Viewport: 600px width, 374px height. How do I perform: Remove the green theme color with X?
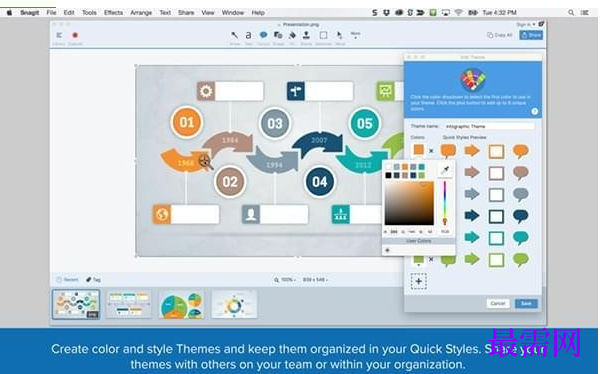pos(431,259)
